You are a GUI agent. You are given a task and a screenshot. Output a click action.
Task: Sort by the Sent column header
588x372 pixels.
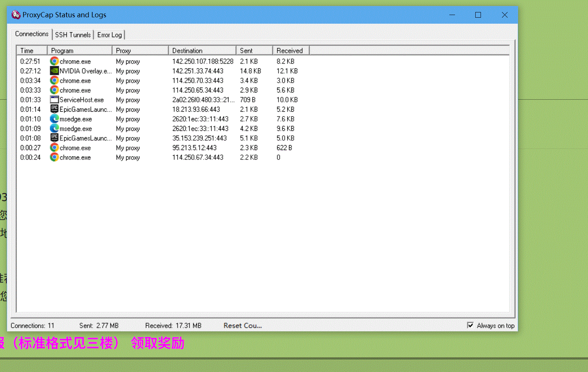tap(254, 50)
